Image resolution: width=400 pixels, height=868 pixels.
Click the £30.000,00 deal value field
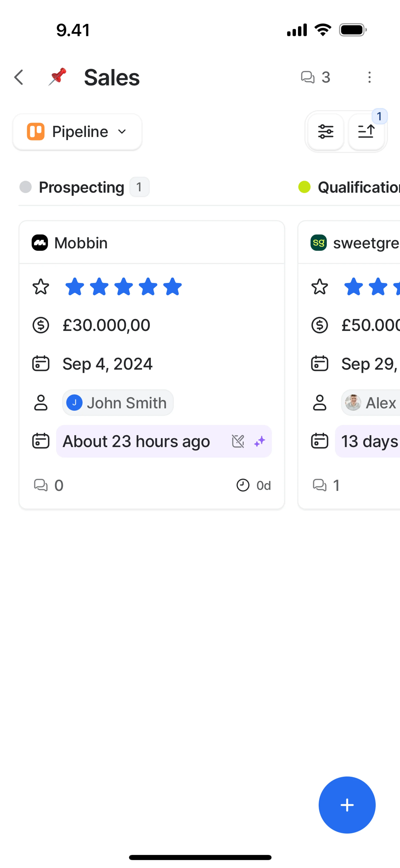point(106,325)
